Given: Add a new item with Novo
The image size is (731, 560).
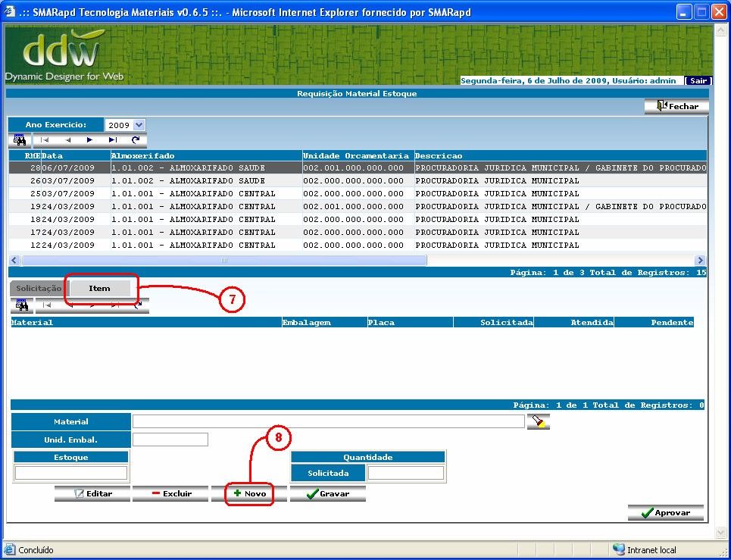Looking at the screenshot, I should pyautogui.click(x=249, y=494).
